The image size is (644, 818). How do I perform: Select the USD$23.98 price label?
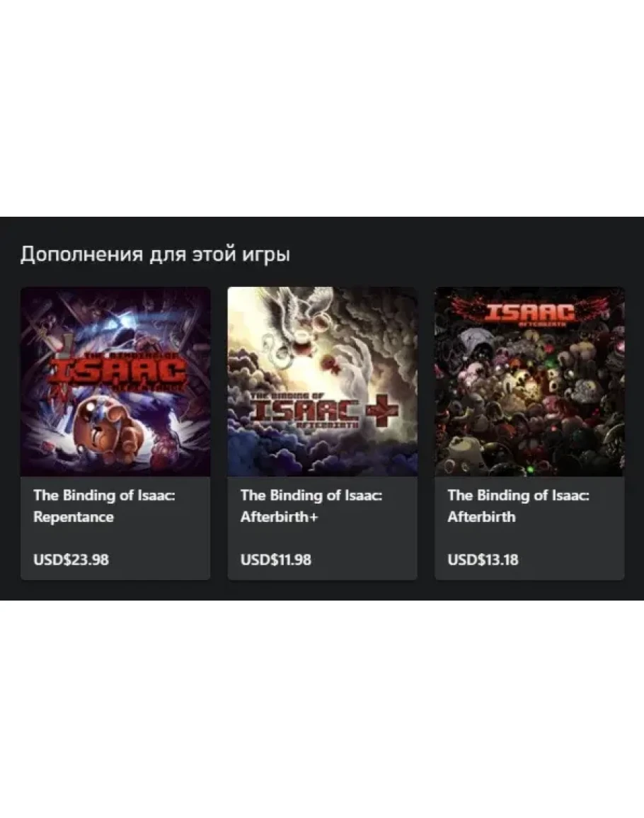[71, 559]
